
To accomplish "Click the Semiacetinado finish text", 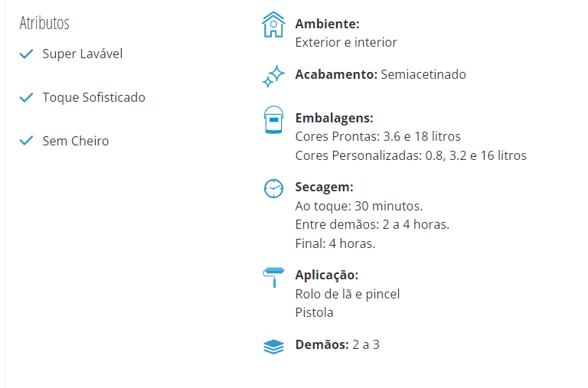I will point(423,74).
